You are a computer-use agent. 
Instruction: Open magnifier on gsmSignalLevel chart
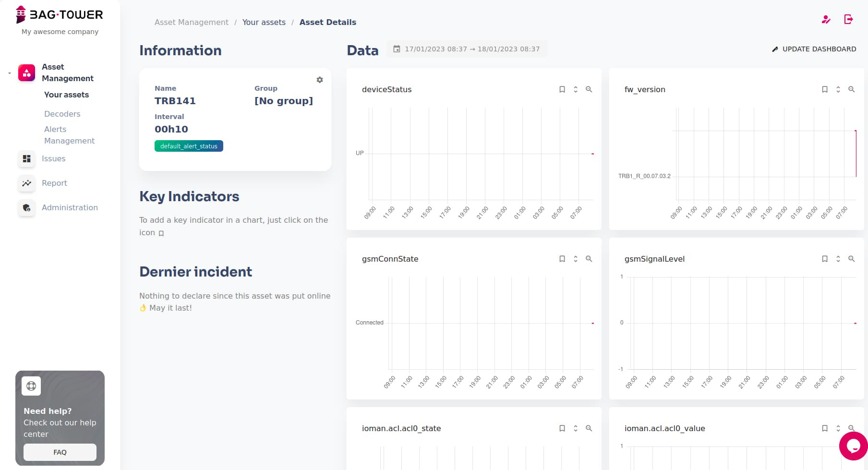pos(851,259)
